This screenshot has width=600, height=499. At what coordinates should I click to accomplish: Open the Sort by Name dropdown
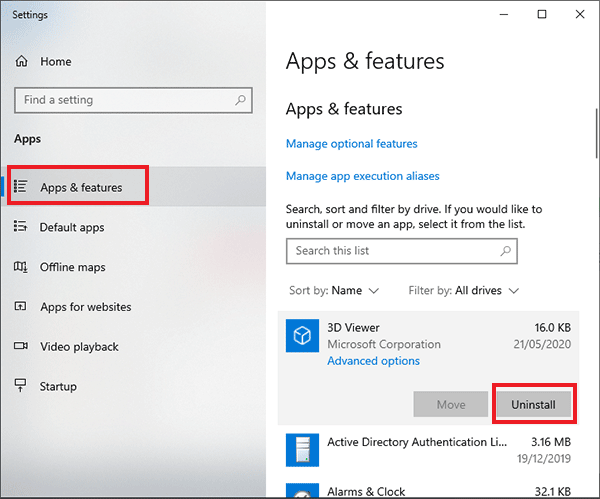click(334, 291)
